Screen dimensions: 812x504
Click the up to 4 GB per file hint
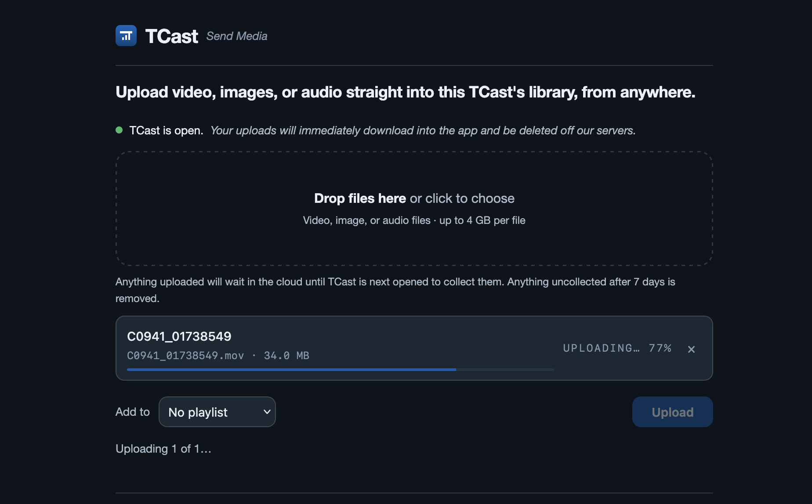click(482, 220)
